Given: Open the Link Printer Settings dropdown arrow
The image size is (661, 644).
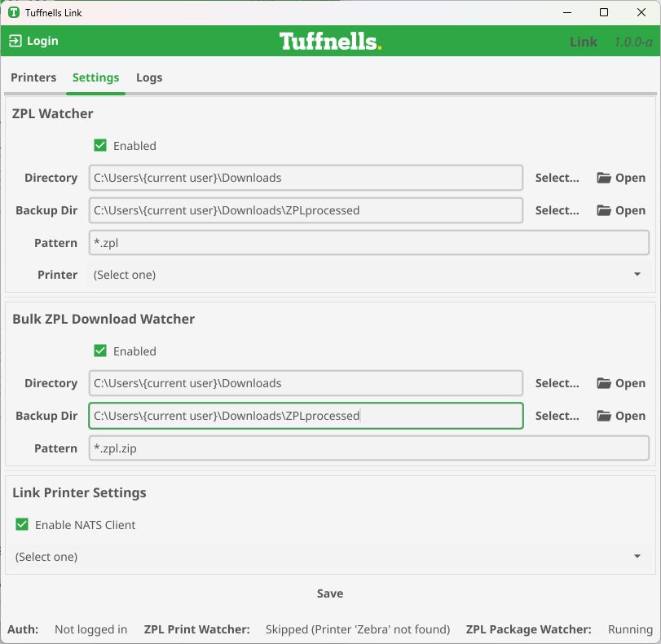Looking at the screenshot, I should 637,557.
